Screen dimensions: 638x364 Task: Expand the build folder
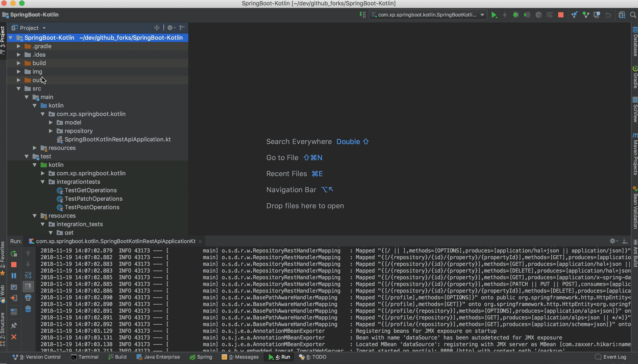click(19, 63)
